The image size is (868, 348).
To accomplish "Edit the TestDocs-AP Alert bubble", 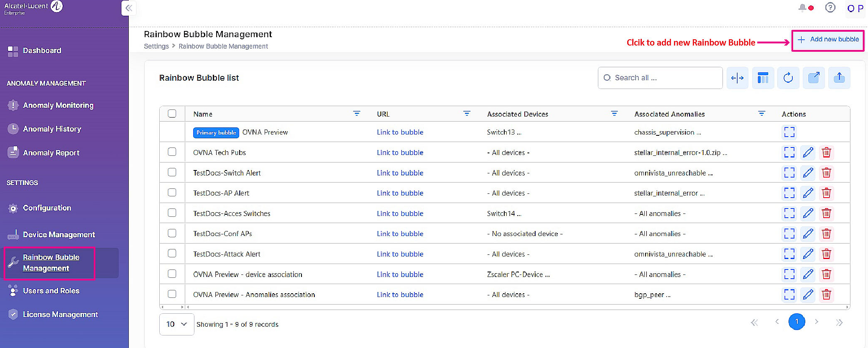I will [808, 193].
